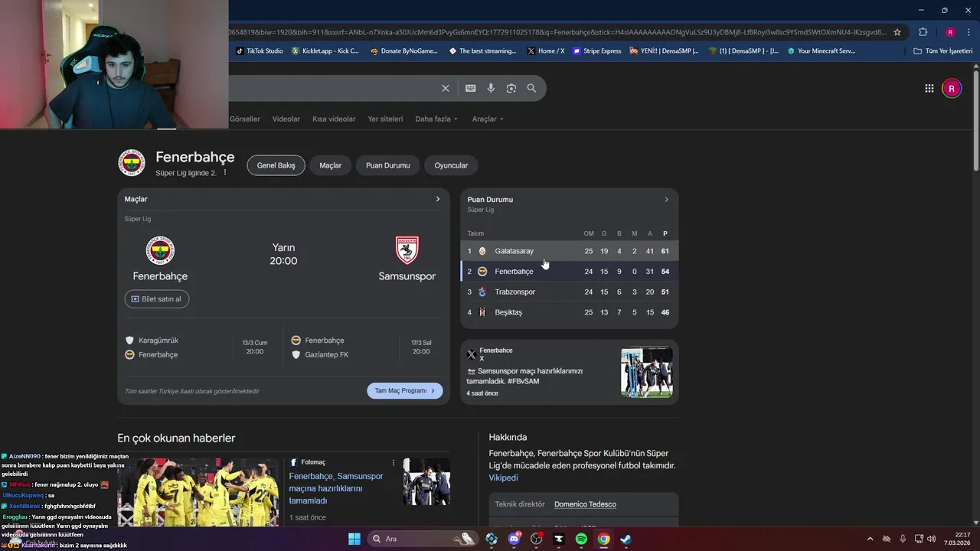Open The best streaming bookmark
Viewport: 980px width, 551px height.
tap(482, 51)
